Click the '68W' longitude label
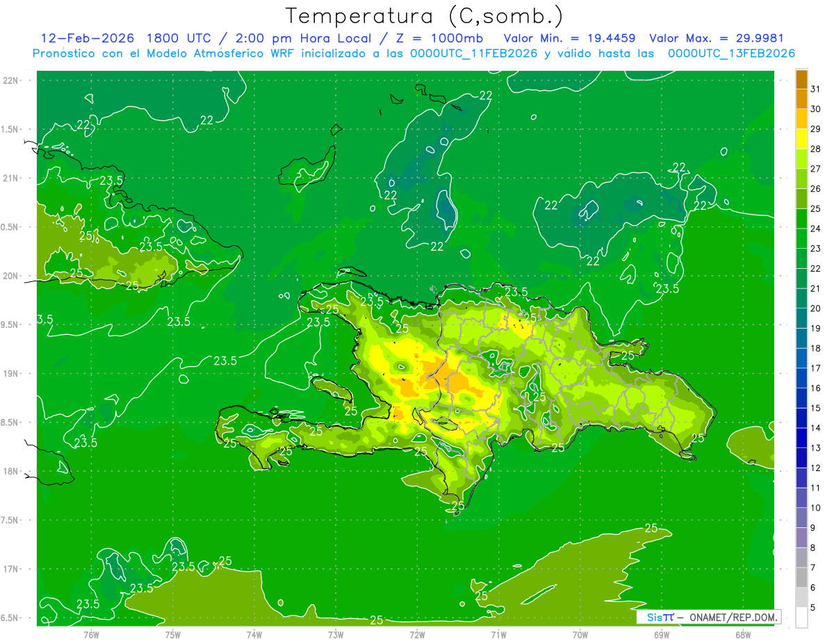 click(742, 634)
